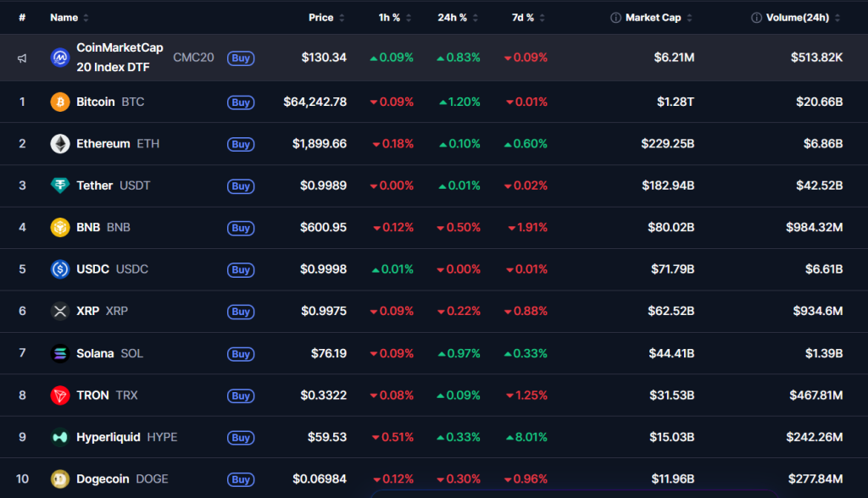This screenshot has height=498, width=868.
Task: Open the Tether name link
Action: (95, 185)
